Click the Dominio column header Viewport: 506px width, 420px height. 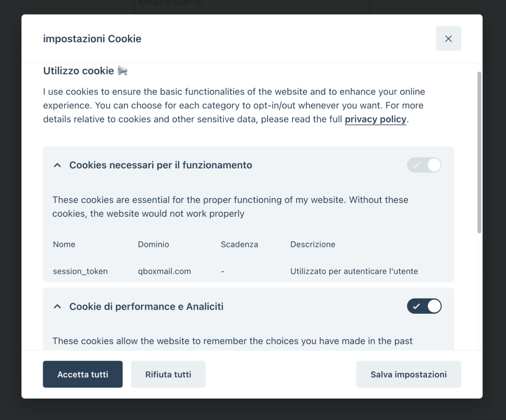(153, 245)
